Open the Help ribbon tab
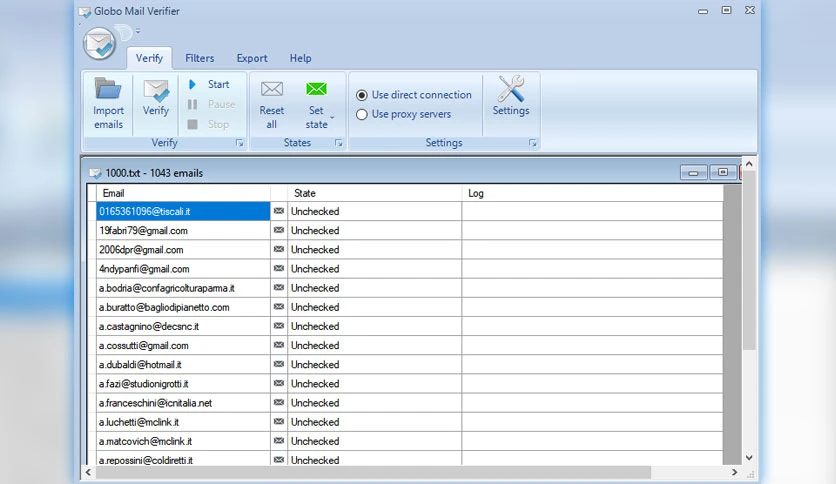This screenshot has width=836, height=484. [300, 58]
